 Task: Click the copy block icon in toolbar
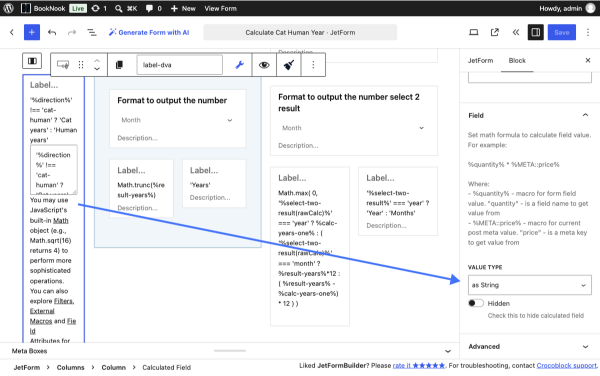119,65
